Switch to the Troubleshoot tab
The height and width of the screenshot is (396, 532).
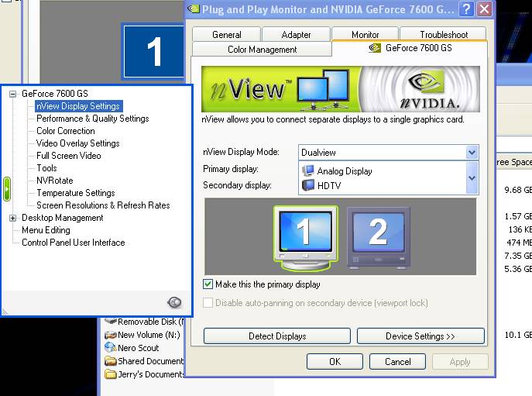coord(444,34)
